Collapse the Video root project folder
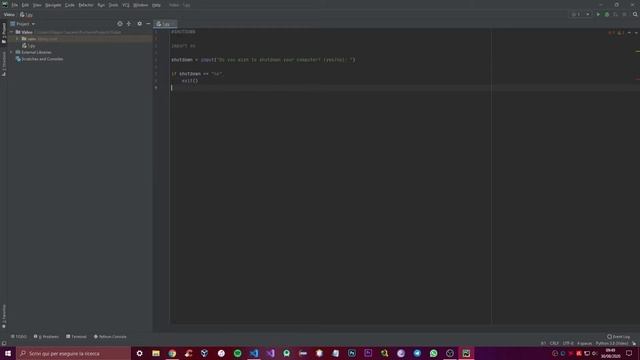The width and height of the screenshot is (640, 360). coord(11,32)
